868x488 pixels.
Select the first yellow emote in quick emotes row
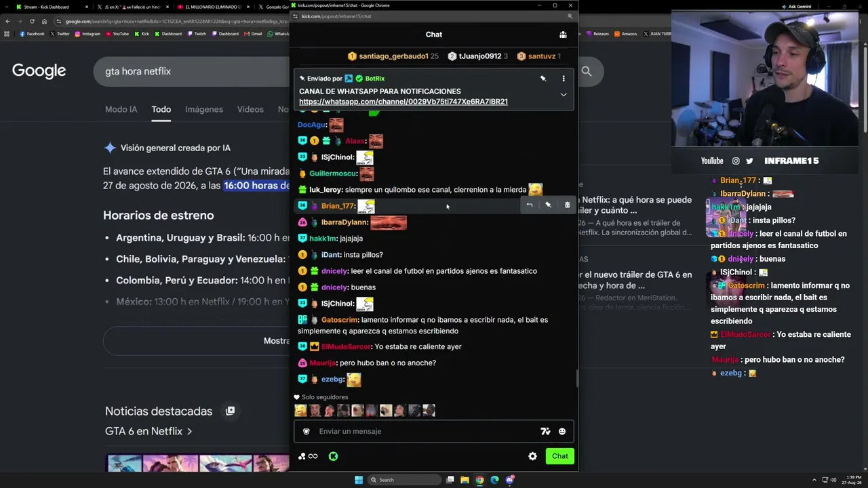click(300, 410)
